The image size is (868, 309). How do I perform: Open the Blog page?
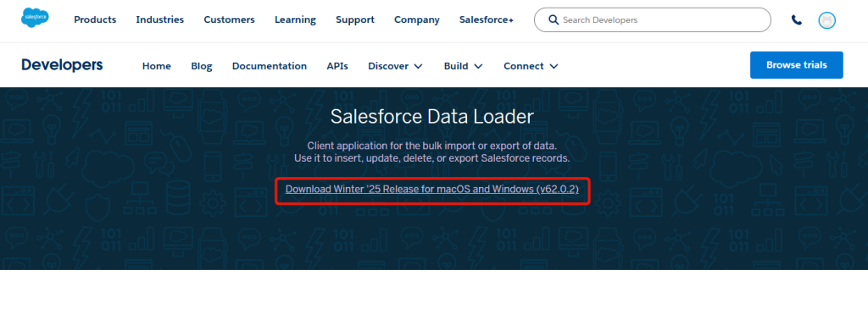(202, 66)
